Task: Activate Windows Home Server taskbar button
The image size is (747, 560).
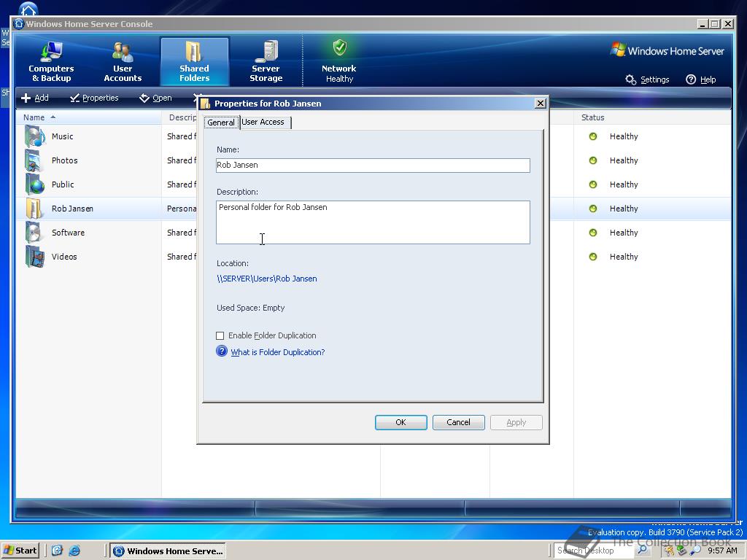Action: [169, 551]
